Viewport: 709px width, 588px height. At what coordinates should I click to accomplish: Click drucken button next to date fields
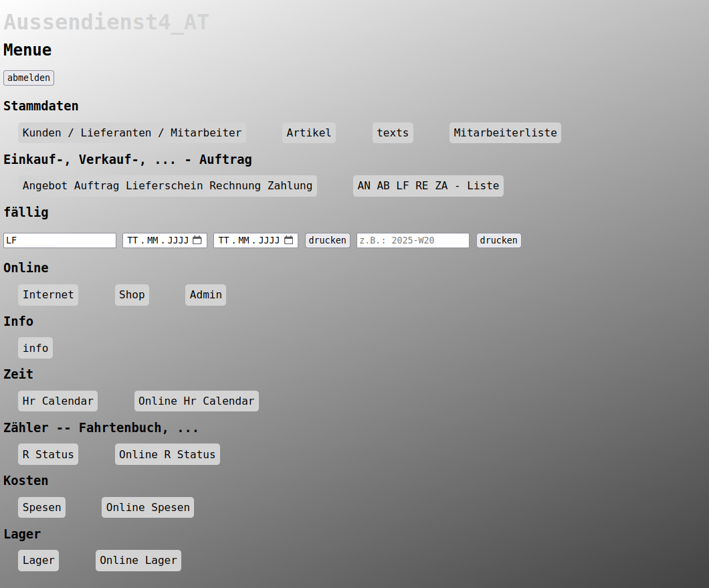pos(327,241)
